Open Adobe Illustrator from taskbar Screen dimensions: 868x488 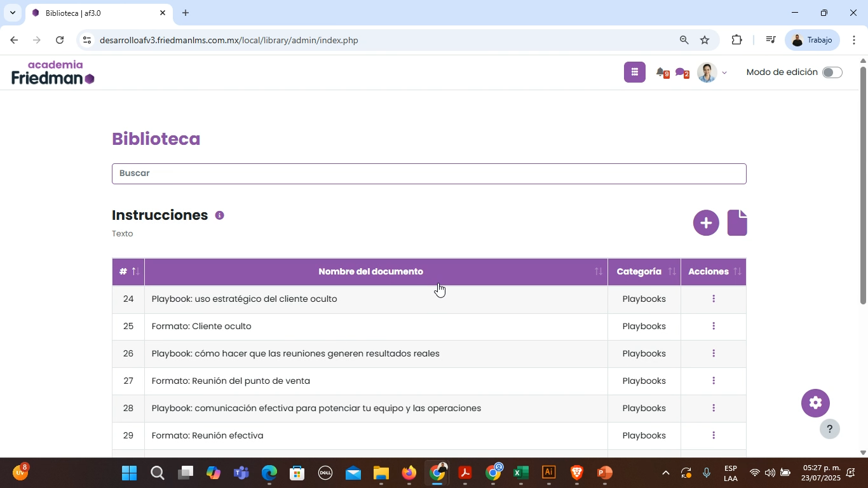tap(549, 473)
